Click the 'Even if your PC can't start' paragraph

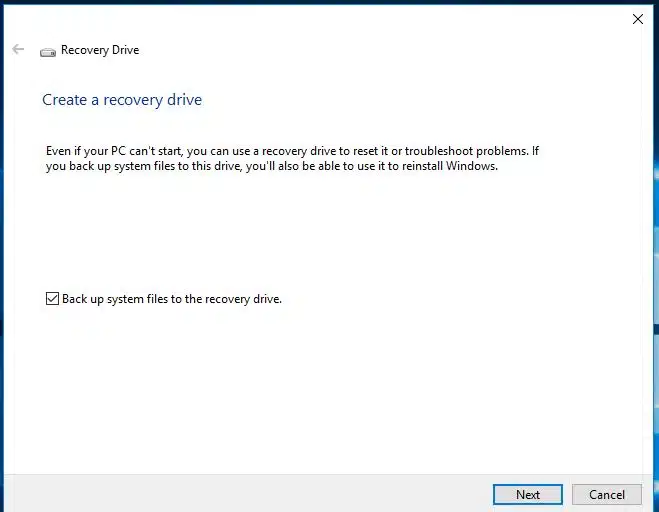coord(293,158)
